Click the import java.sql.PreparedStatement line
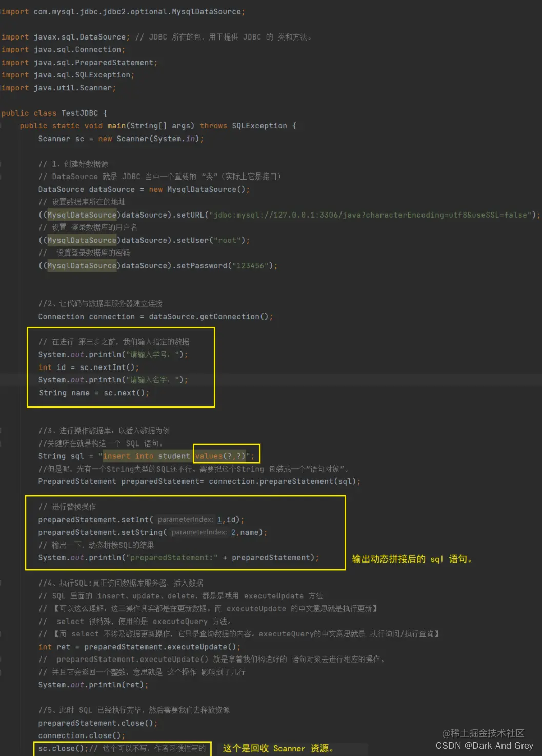Screen dimensions: 542x756 point(79,63)
